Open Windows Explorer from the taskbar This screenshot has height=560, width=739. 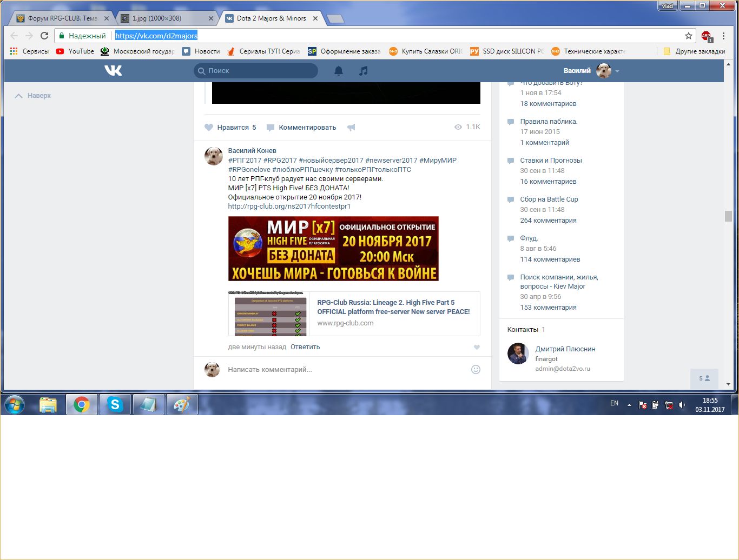tap(48, 404)
